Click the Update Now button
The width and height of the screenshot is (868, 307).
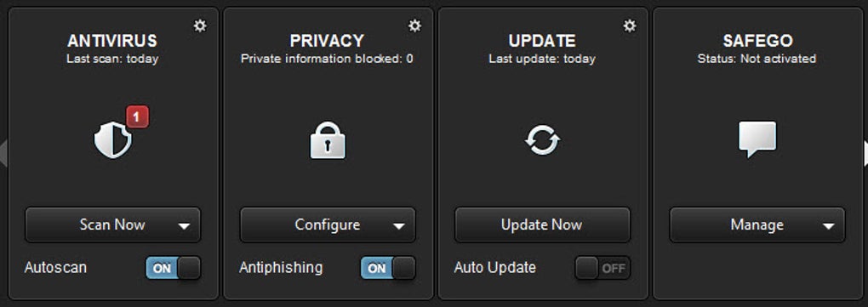point(543,225)
